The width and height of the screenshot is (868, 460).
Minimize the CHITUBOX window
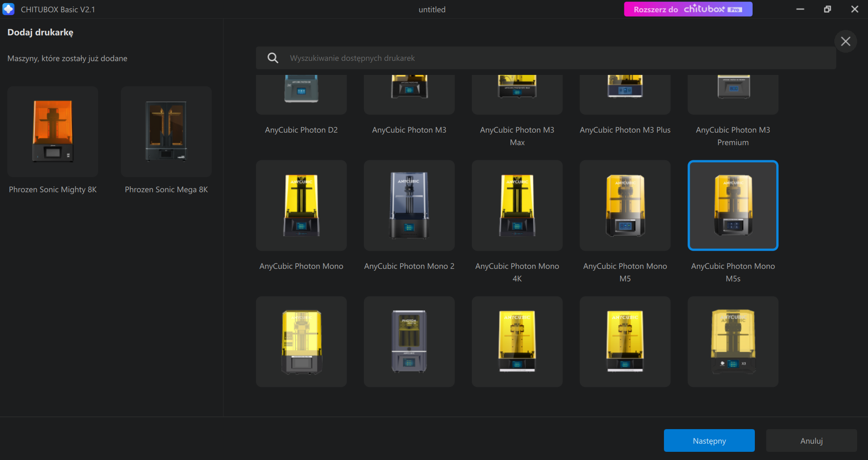800,9
